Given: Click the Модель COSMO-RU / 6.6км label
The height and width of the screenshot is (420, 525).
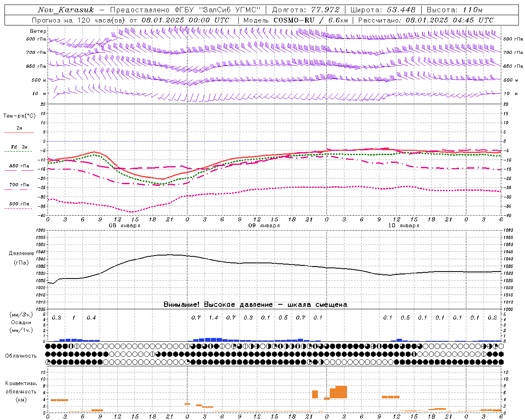Looking at the screenshot, I should (x=296, y=20).
